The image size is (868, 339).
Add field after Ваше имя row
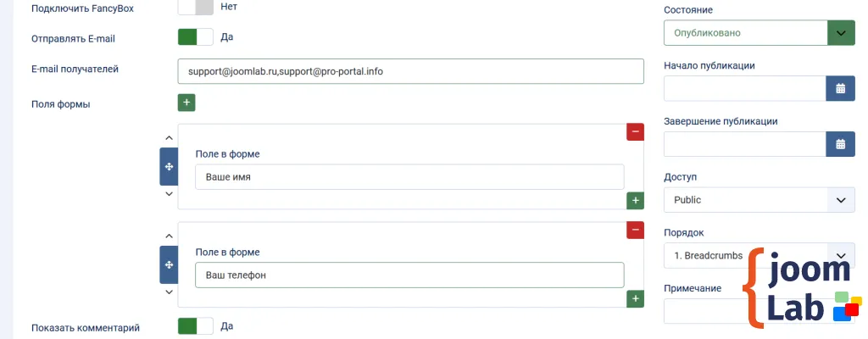point(635,201)
